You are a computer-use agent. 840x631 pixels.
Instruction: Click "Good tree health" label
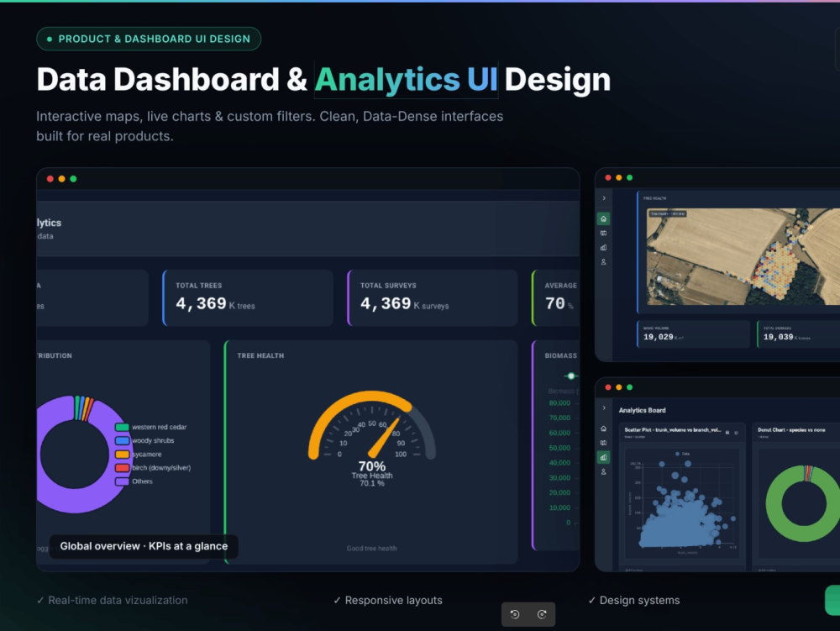pos(372,548)
